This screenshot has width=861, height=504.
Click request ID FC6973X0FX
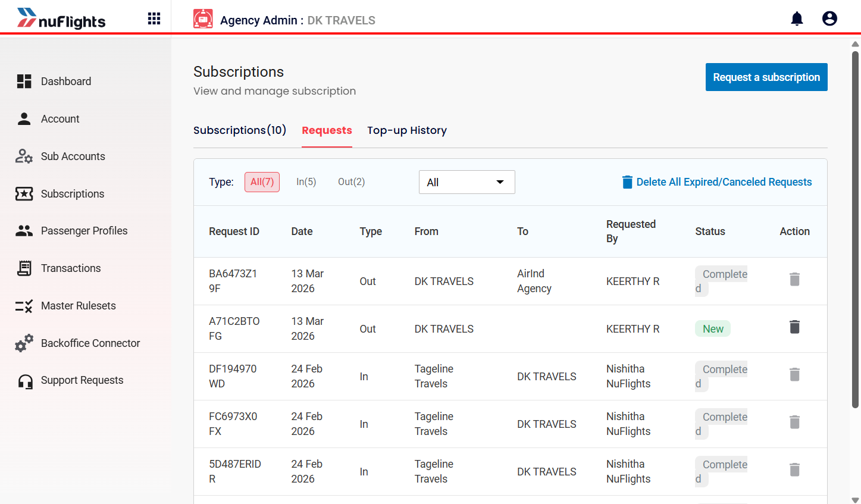pos(233,424)
